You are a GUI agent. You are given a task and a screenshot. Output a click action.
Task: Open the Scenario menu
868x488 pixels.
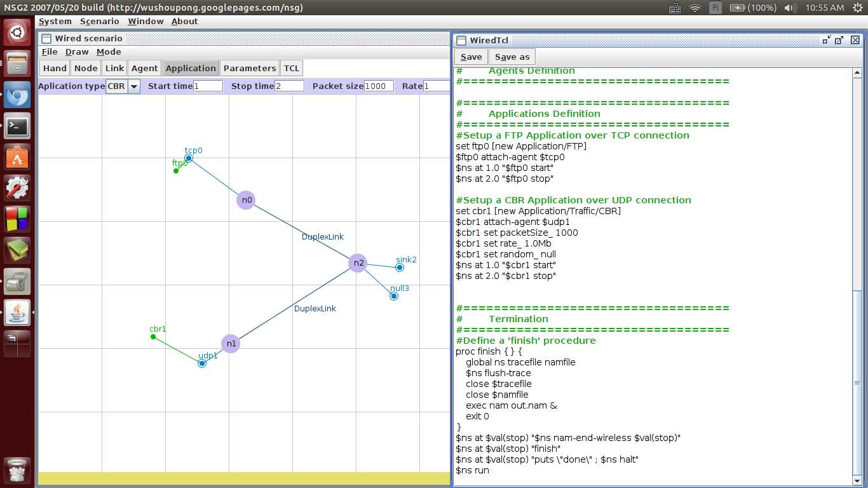100,21
